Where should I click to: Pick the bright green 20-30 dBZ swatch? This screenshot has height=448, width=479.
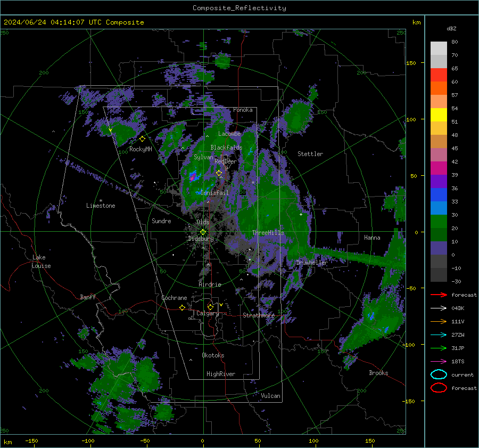[439, 222]
